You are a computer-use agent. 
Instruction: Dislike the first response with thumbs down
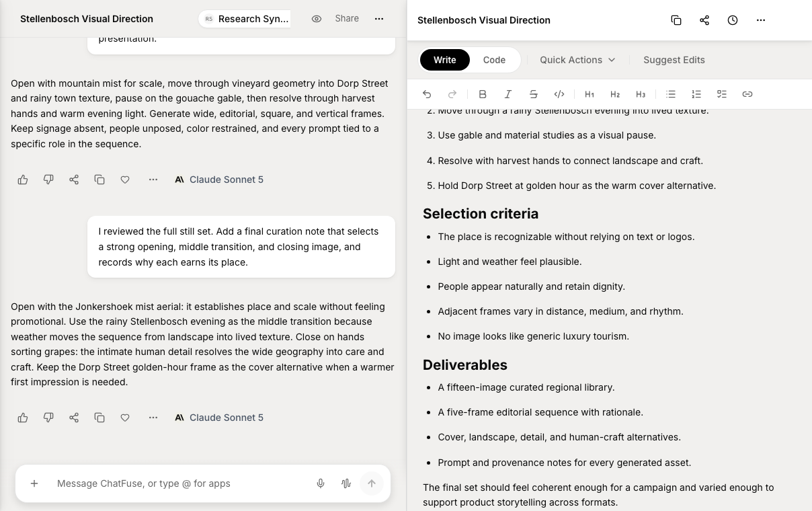tap(48, 180)
